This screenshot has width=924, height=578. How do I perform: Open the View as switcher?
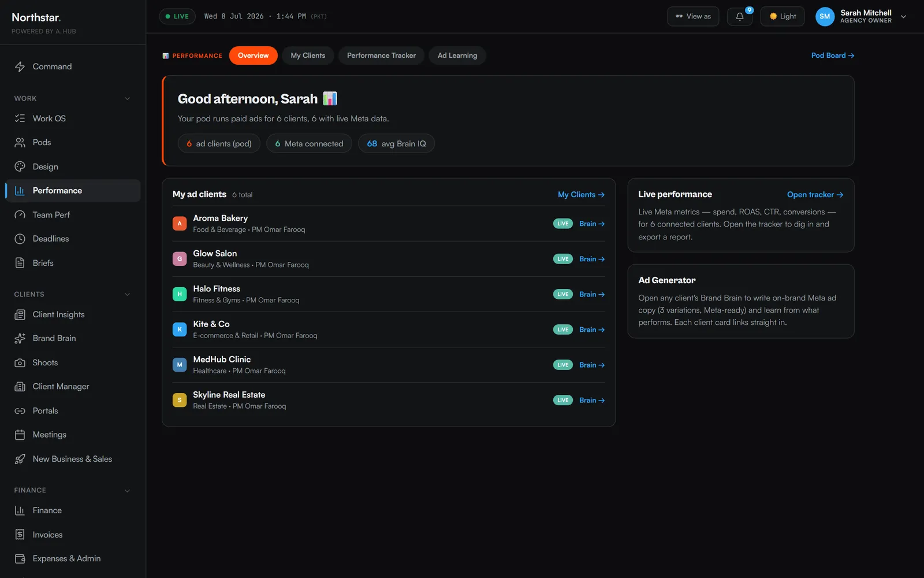coord(693,16)
